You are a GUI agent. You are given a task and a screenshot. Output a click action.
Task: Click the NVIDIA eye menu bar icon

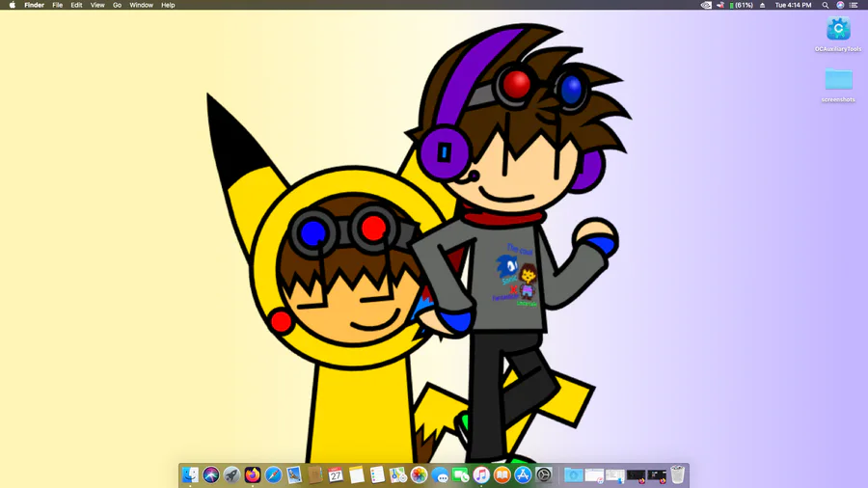click(x=706, y=5)
